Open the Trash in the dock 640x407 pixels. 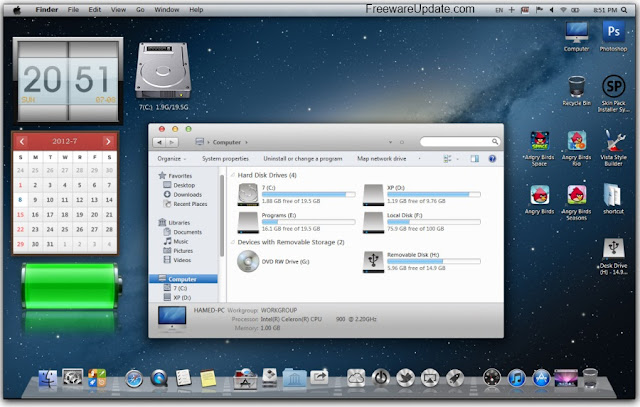point(590,378)
